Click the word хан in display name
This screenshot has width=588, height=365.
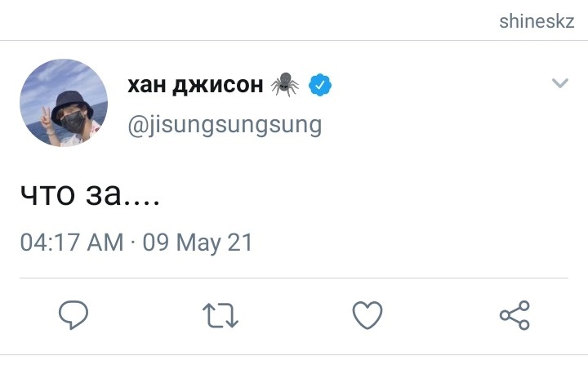[147, 85]
